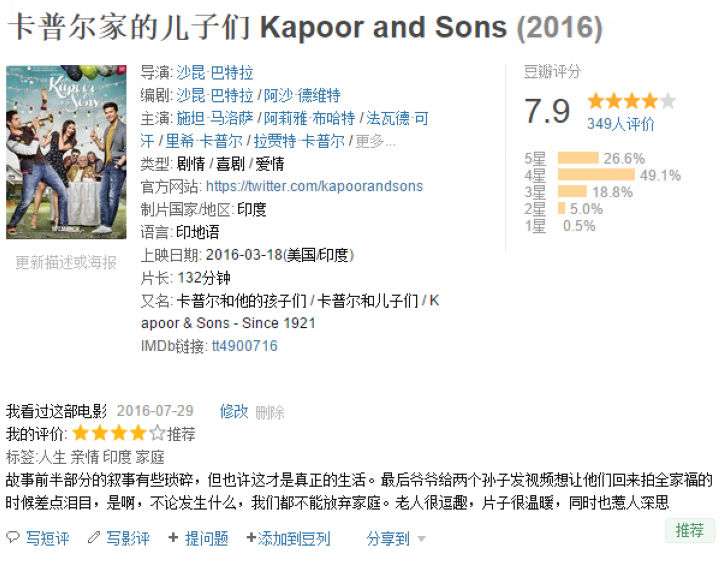Screen dimensions: 720x567
Task: Click the 写影评 pencil icon
Action: (94, 538)
